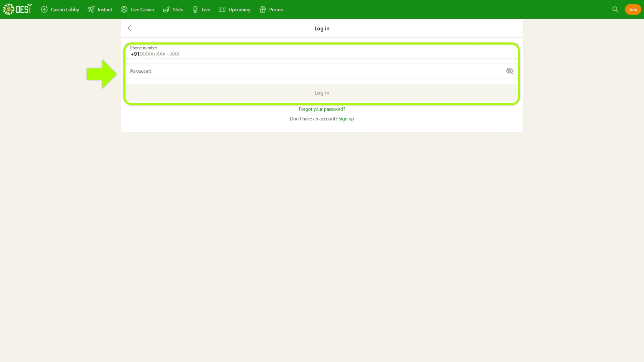Click the DESI site logo
Screen dimensions: 644x362
click(x=17, y=9)
